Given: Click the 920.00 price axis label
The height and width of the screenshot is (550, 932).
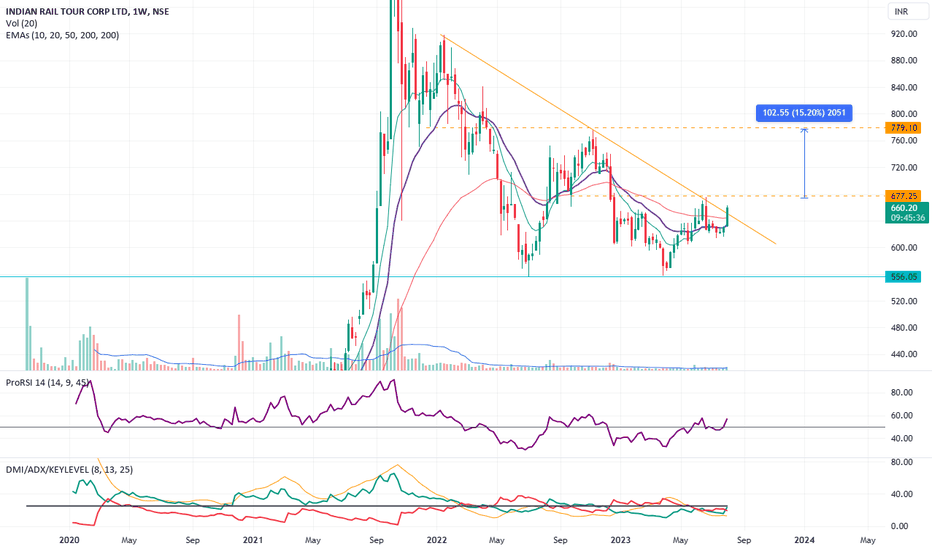Looking at the screenshot, I should click(x=903, y=34).
